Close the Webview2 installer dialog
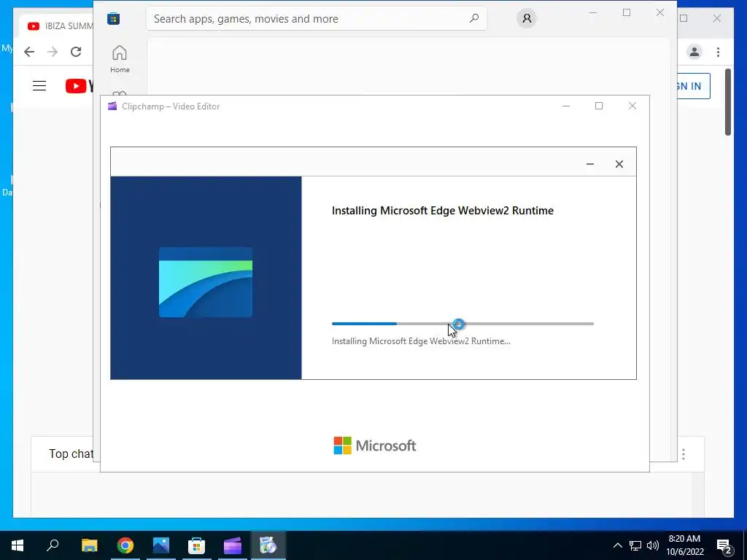Screen dimensions: 747x560 [619, 164]
